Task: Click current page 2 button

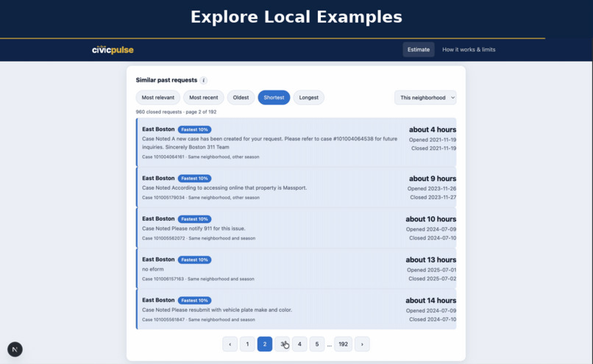Action: tap(265, 344)
